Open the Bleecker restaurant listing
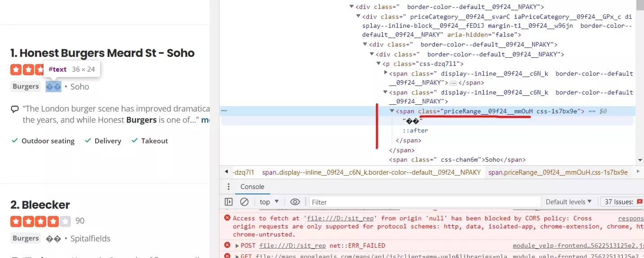 click(40, 205)
